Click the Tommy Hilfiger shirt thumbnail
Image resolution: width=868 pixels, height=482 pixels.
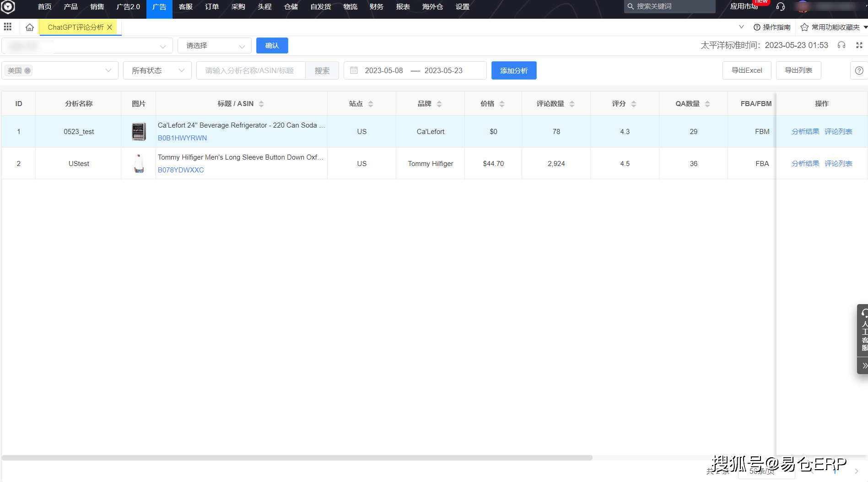[139, 164]
